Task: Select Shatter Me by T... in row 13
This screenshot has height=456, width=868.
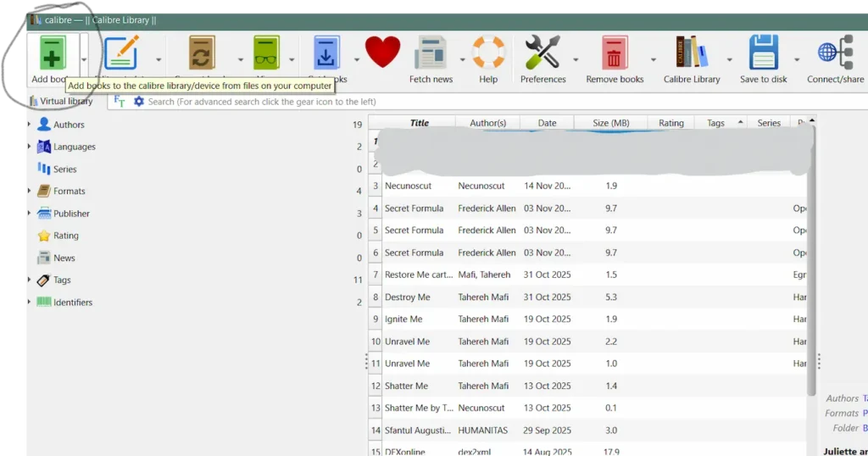Action: 419,408
